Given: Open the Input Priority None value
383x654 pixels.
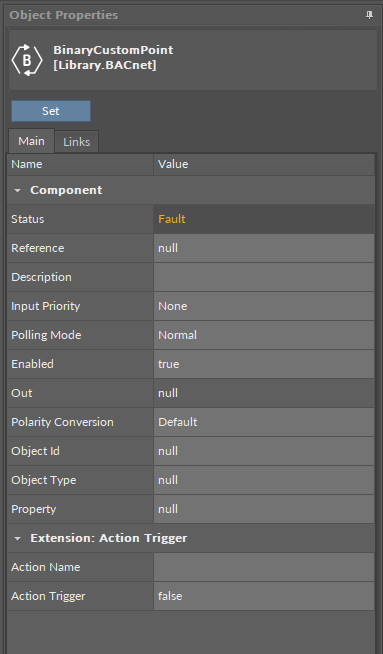Looking at the screenshot, I should 264,306.
